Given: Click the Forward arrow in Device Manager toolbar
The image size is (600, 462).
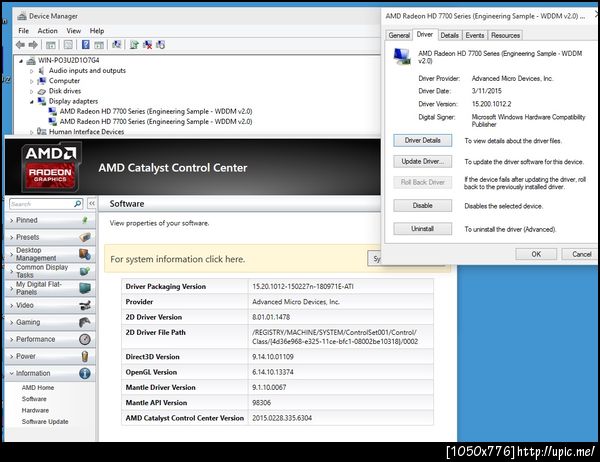Looking at the screenshot, I should [x=33, y=45].
